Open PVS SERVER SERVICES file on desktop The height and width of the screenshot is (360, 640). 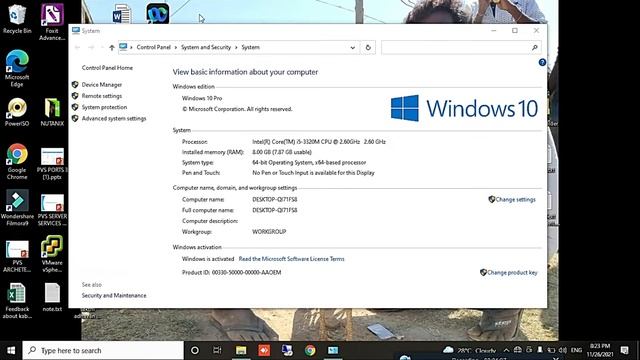click(52, 210)
